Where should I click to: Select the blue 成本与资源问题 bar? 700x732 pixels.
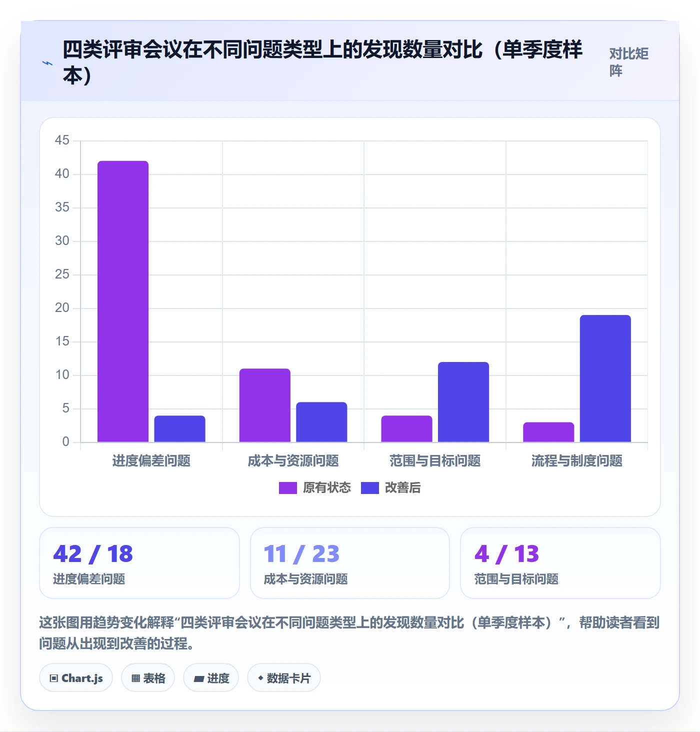click(321, 422)
